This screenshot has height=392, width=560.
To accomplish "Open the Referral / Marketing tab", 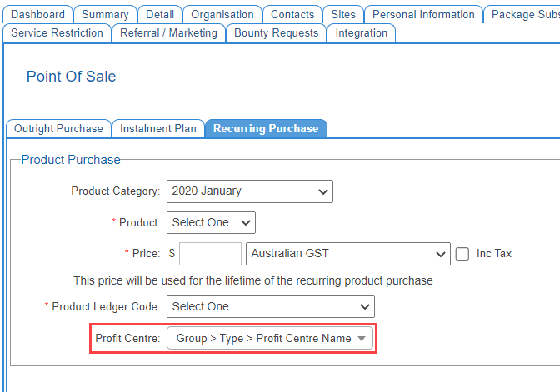I will [x=168, y=33].
